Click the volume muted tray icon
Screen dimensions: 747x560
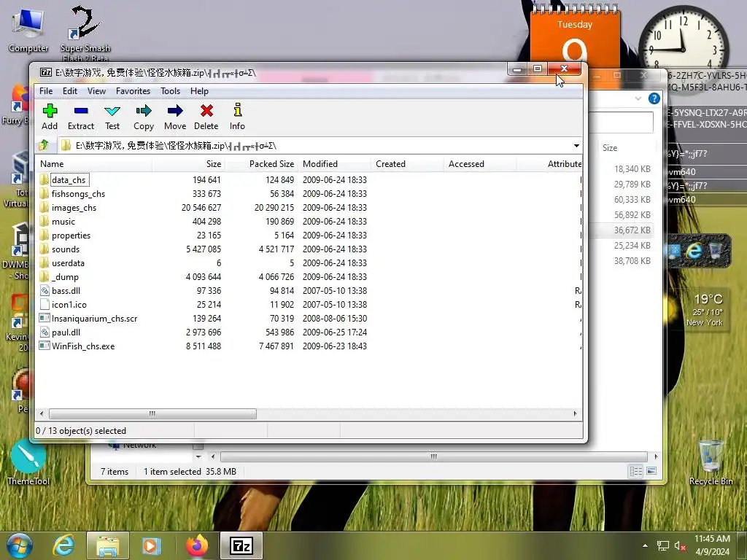tap(680, 546)
